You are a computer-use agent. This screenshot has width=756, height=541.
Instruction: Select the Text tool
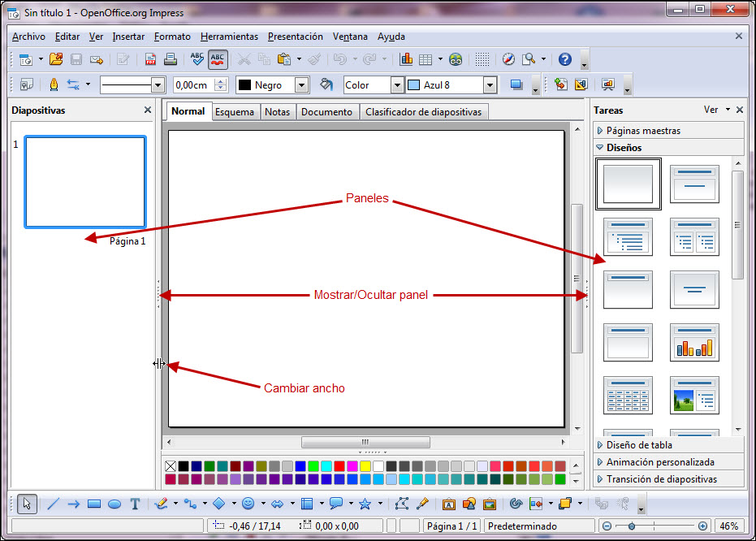click(135, 504)
